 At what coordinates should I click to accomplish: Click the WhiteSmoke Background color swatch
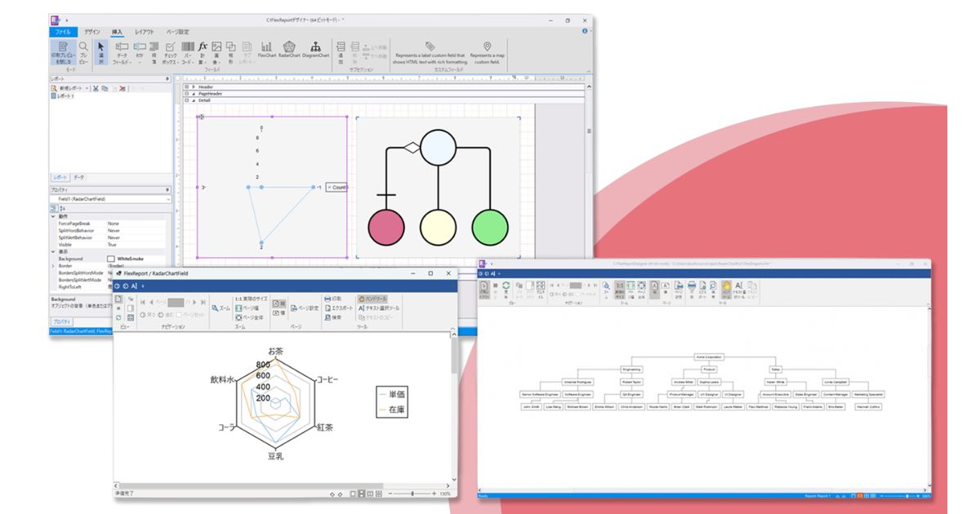[112, 259]
